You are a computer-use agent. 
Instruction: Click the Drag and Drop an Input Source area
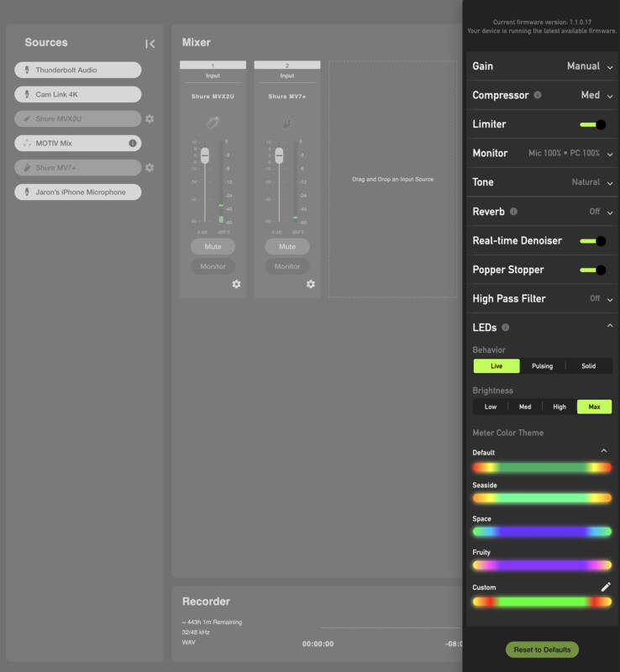point(393,179)
